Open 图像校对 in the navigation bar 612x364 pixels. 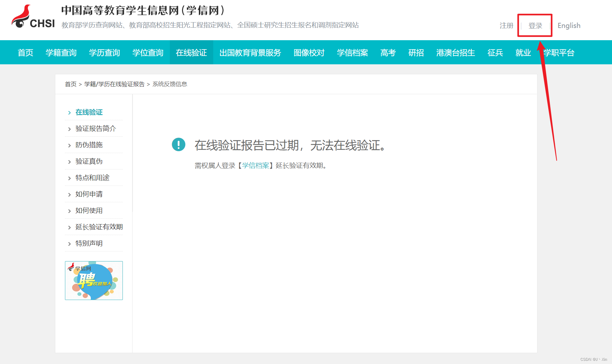[x=309, y=52]
